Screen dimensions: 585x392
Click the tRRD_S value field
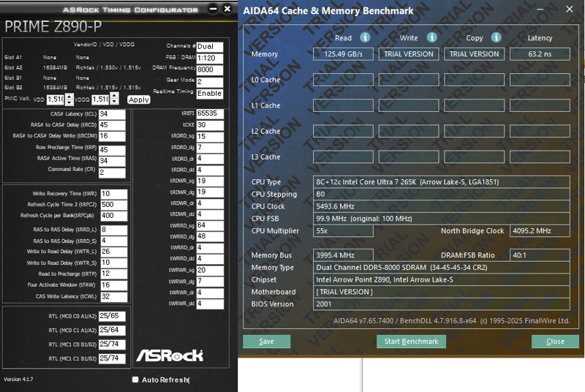click(x=114, y=241)
